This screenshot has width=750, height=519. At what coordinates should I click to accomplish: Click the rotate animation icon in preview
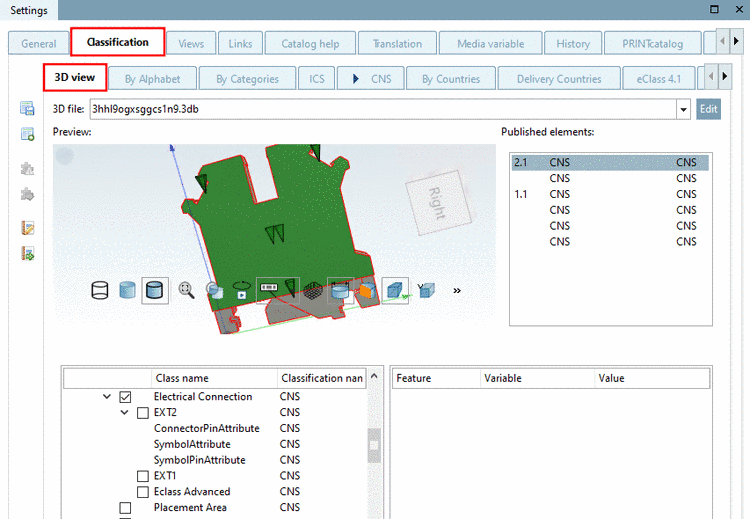click(x=241, y=290)
